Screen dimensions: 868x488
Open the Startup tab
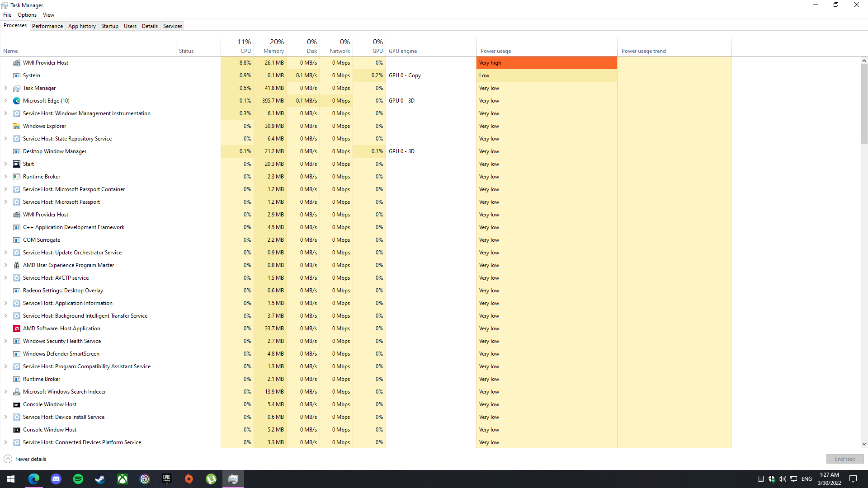(x=109, y=26)
